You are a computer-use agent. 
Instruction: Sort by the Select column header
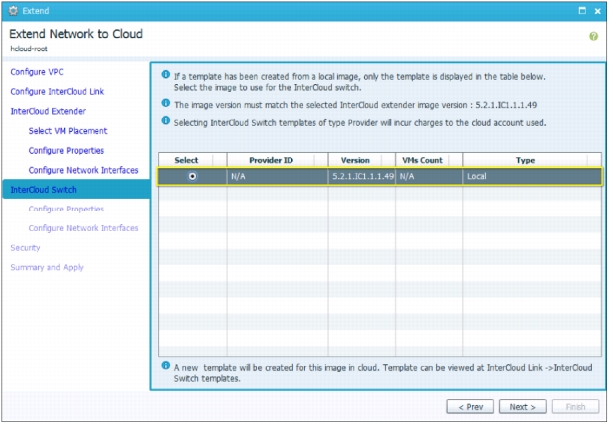coord(192,160)
